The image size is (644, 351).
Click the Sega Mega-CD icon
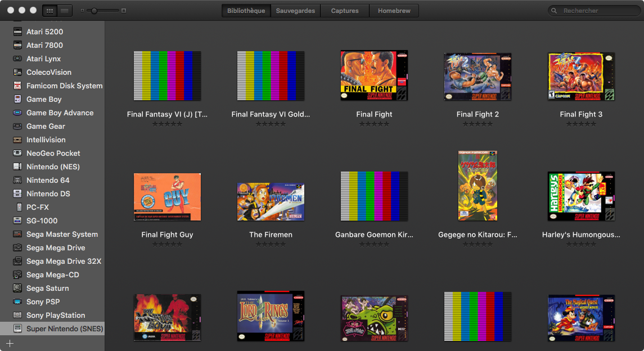point(17,274)
